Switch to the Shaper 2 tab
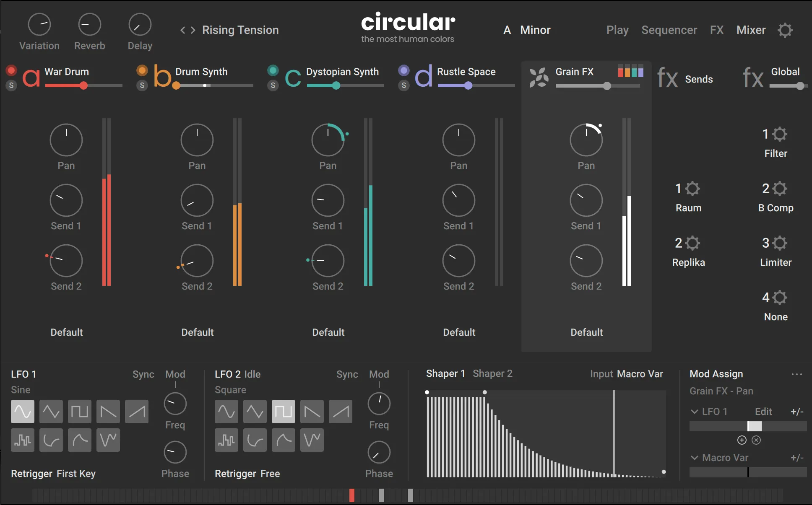Screen dimensions: 812x505 tap(492, 373)
